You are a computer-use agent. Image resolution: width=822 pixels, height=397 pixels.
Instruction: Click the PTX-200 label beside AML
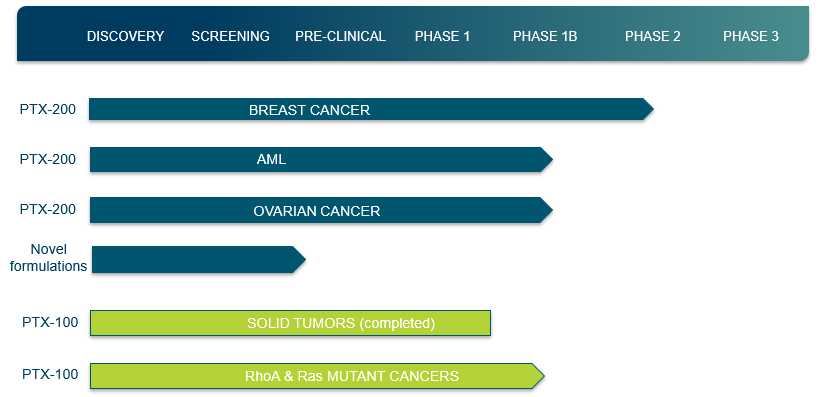[48, 159]
